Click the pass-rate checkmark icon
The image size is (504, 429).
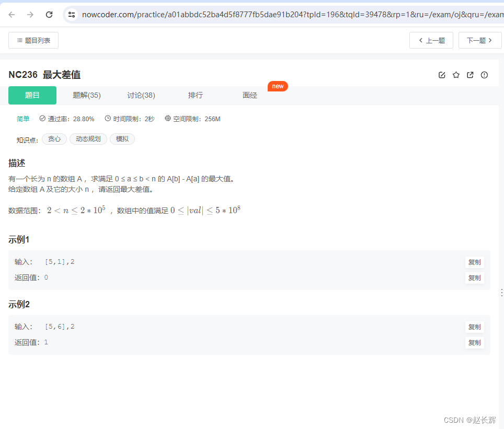pyautogui.click(x=42, y=118)
